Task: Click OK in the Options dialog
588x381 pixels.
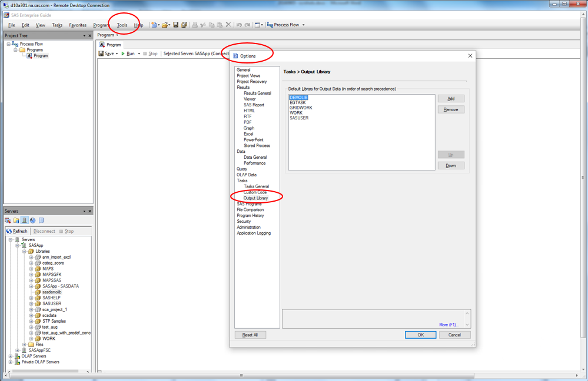Action: 420,335
